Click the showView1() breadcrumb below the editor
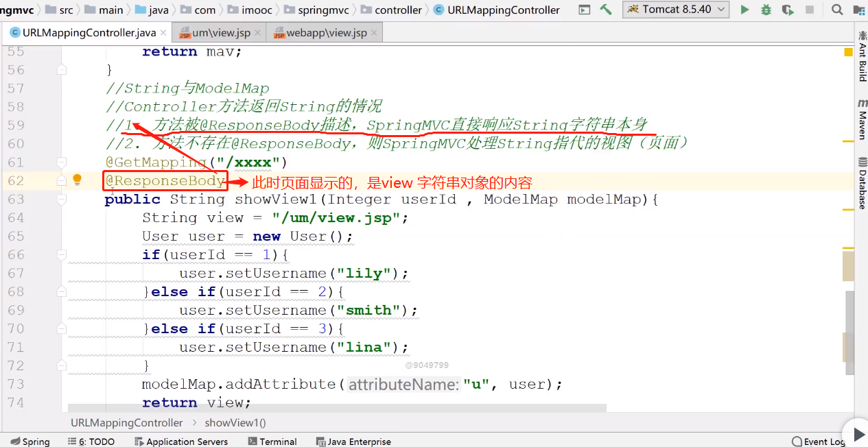868x447 pixels. coord(235,422)
